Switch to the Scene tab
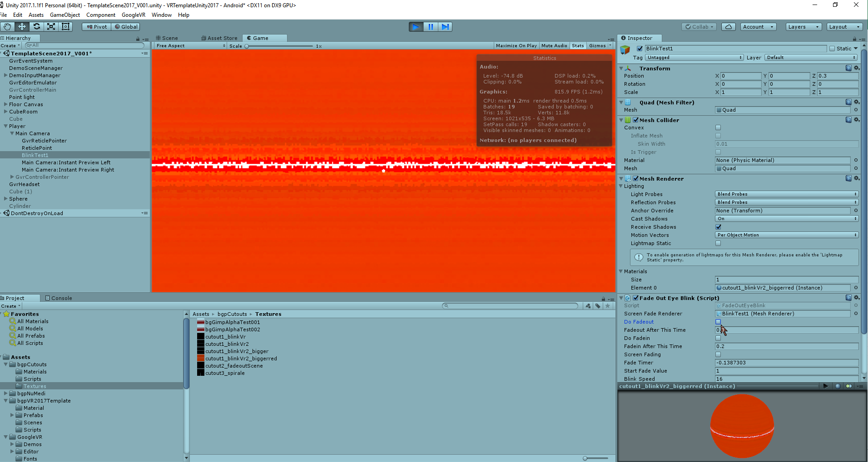The height and width of the screenshot is (462, 868). pyautogui.click(x=167, y=38)
